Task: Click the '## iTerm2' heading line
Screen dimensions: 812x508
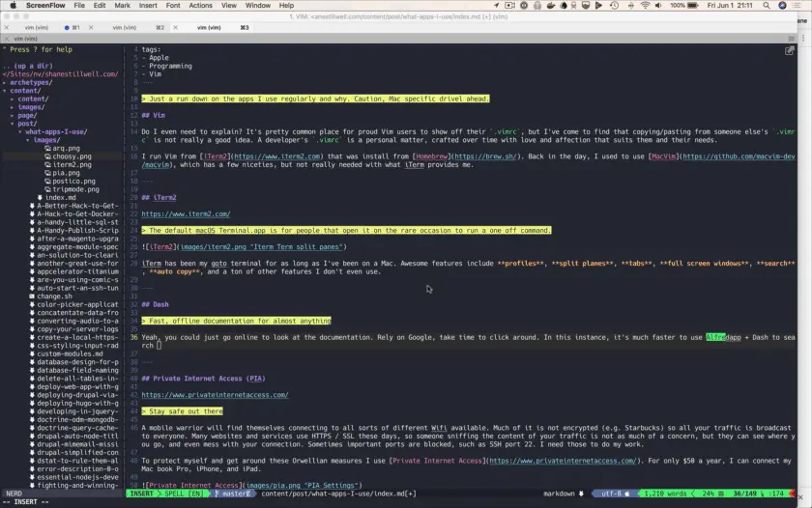Action: pos(159,197)
